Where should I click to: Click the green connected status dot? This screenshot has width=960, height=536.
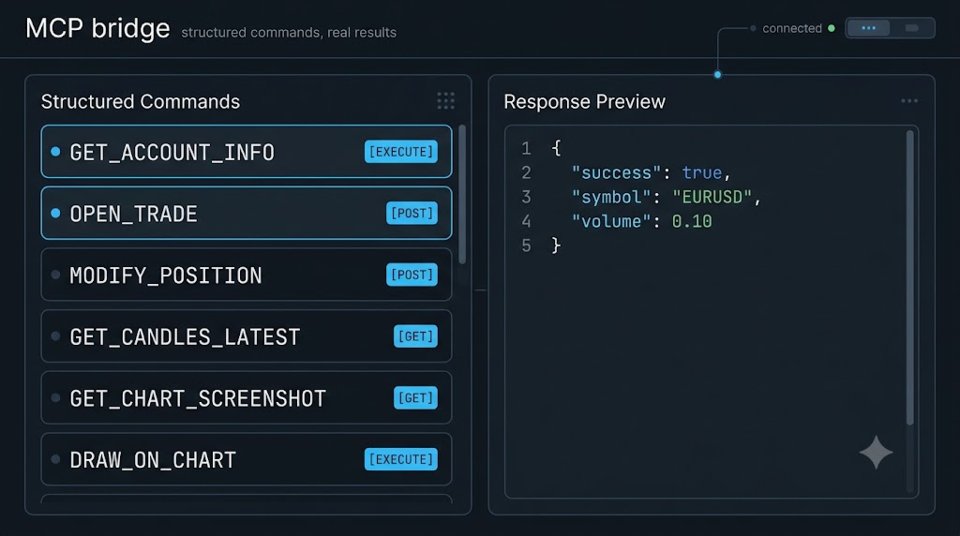coord(831,28)
